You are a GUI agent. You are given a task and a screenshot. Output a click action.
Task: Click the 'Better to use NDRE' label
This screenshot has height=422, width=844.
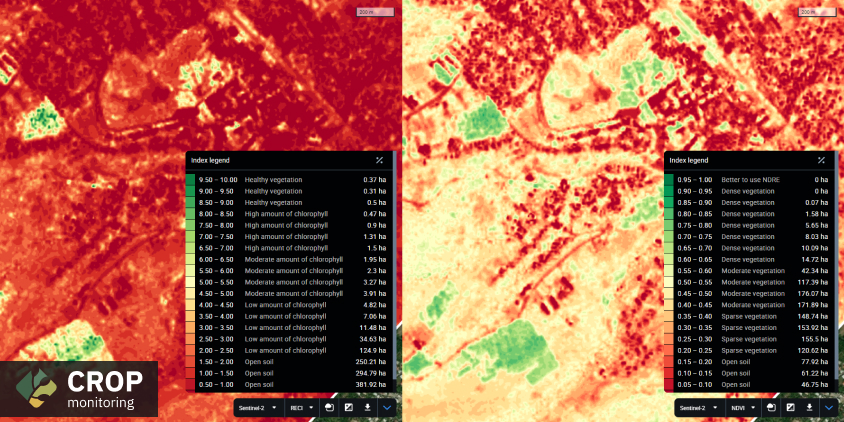(x=750, y=180)
